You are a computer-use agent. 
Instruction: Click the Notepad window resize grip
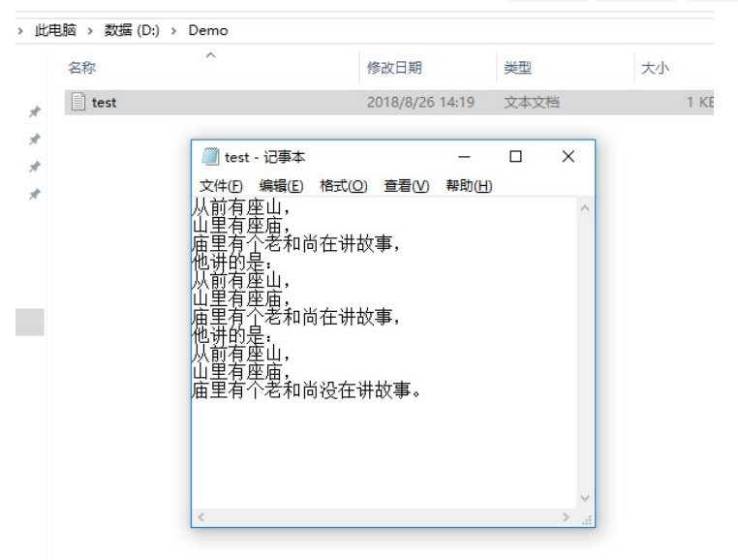(x=587, y=519)
